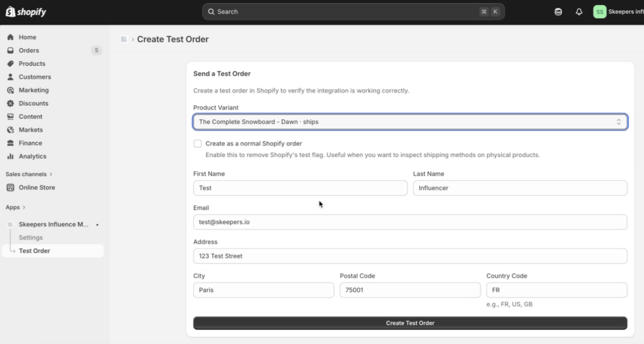Open the notifications bell
Image resolution: width=644 pixels, height=344 pixels.
point(579,12)
